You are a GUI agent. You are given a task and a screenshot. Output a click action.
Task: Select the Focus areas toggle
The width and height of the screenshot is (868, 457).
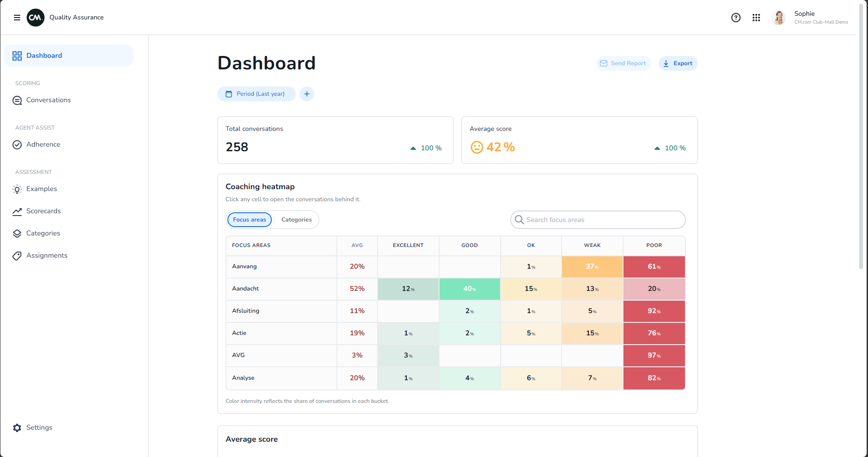(x=250, y=220)
